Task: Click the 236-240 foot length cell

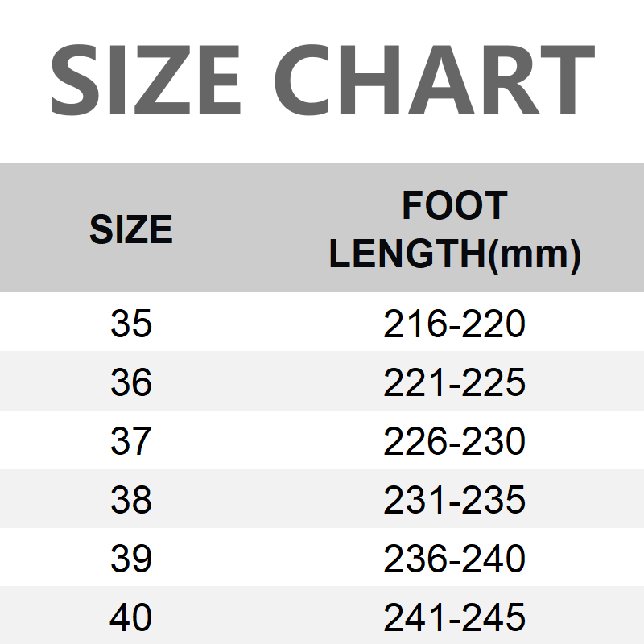Action: [x=455, y=559]
